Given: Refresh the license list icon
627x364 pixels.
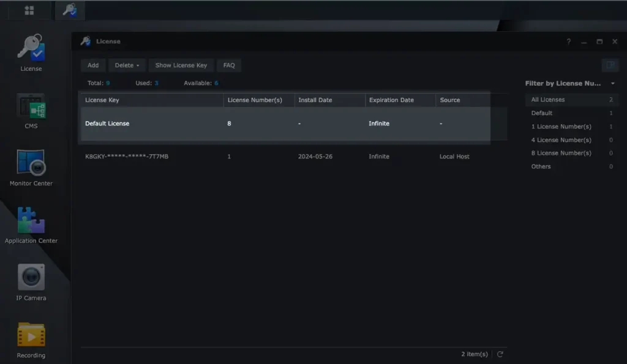Looking at the screenshot, I should coord(500,354).
